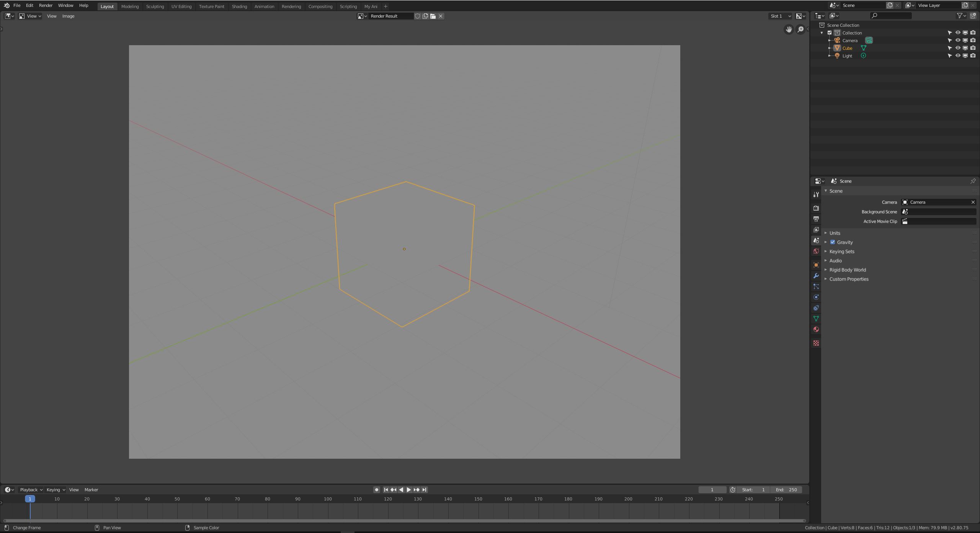Expand the Rigid Body World section
This screenshot has width=980, height=533.
847,270
